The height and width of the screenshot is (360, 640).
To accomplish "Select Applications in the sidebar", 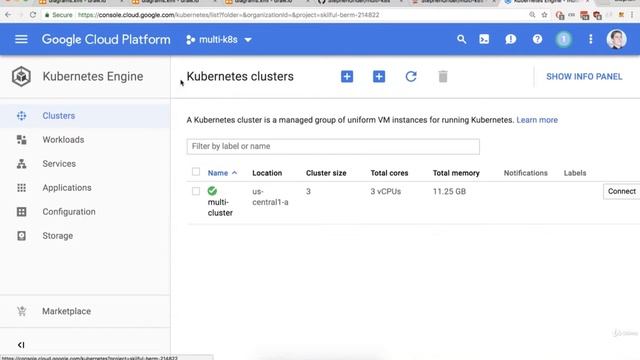I will (67, 188).
